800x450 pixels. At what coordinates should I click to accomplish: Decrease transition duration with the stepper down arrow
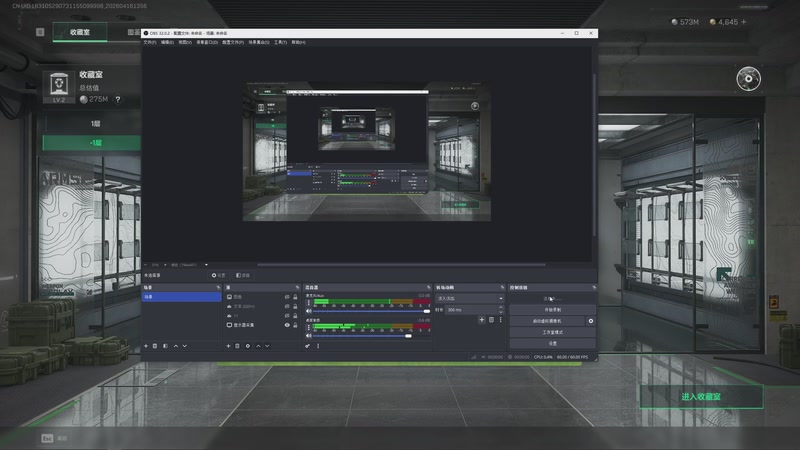tap(501, 312)
